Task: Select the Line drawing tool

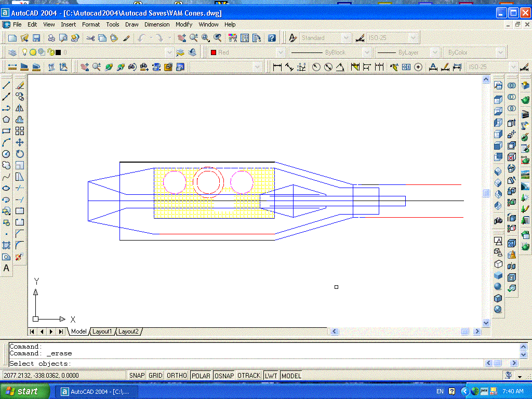Action: [6, 85]
